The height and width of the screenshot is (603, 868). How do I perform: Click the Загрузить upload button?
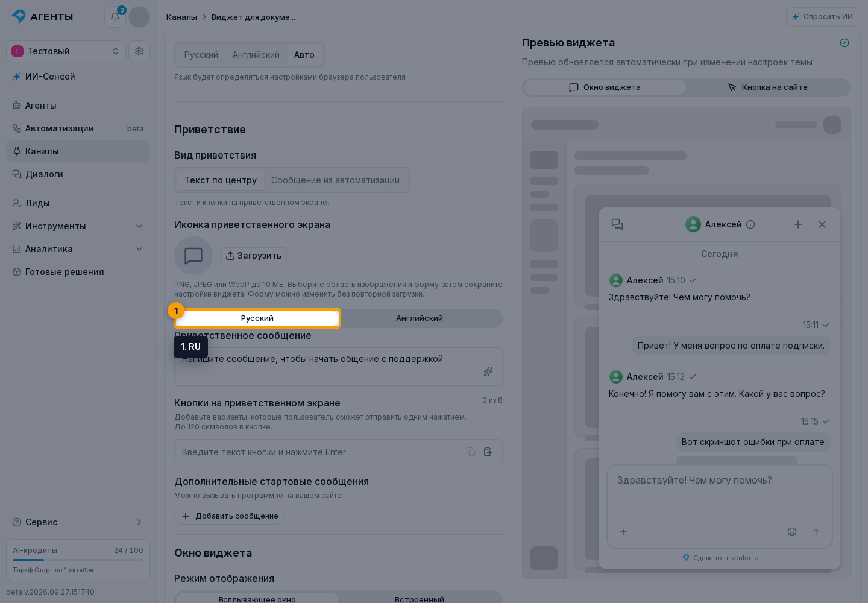pyautogui.click(x=253, y=256)
